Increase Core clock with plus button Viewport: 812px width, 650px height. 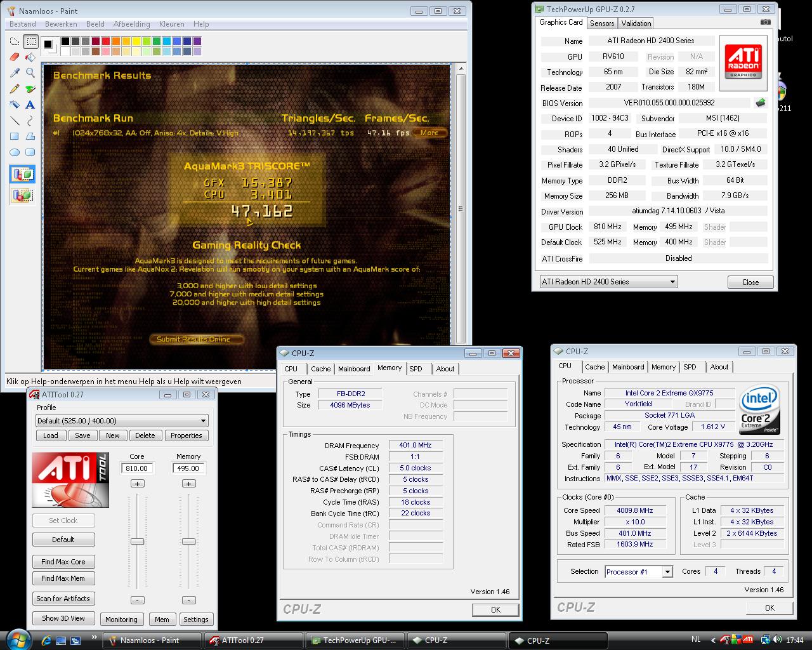tap(137, 484)
